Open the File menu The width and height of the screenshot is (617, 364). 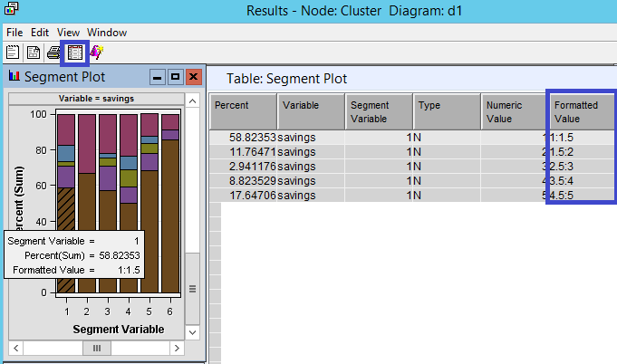point(14,33)
